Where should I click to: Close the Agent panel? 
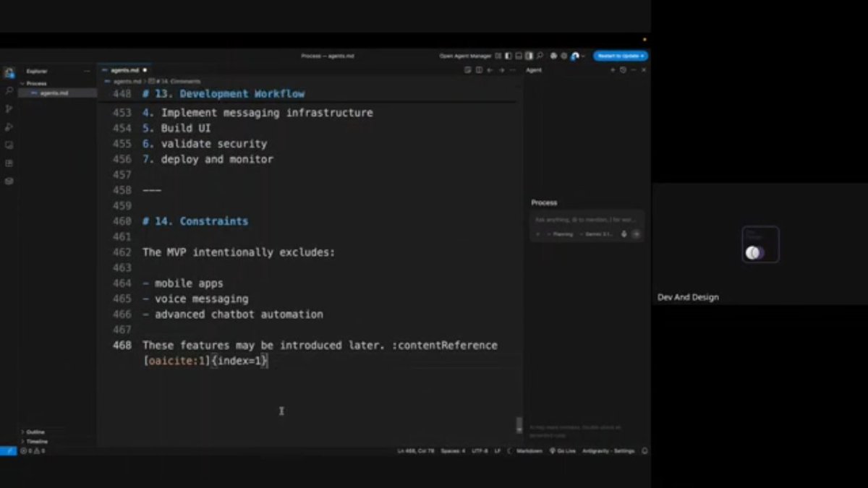point(644,70)
